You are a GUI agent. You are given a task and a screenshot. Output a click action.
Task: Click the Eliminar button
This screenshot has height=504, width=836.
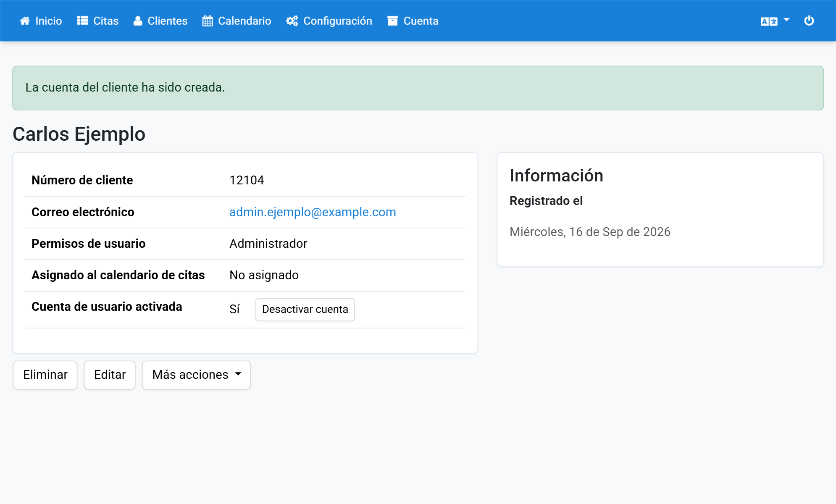45,375
